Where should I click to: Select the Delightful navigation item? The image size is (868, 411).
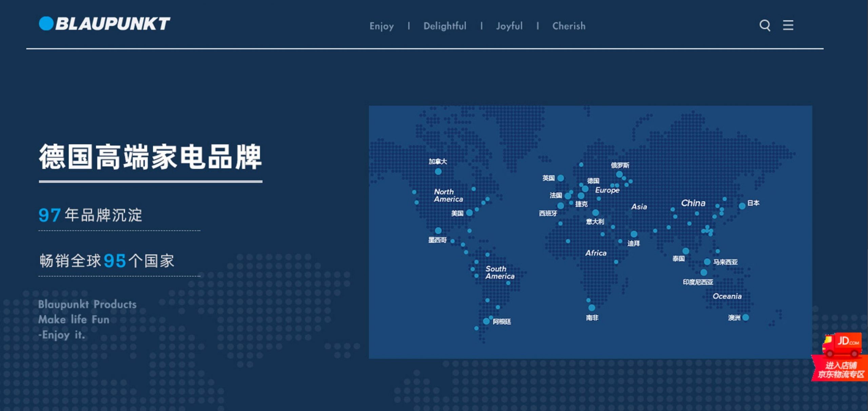(445, 26)
